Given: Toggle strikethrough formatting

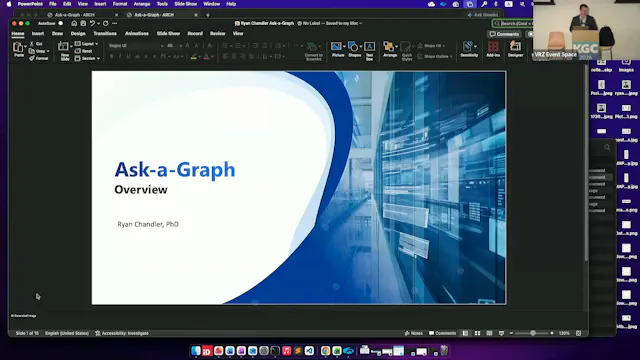Looking at the screenshot, I should coord(138,57).
